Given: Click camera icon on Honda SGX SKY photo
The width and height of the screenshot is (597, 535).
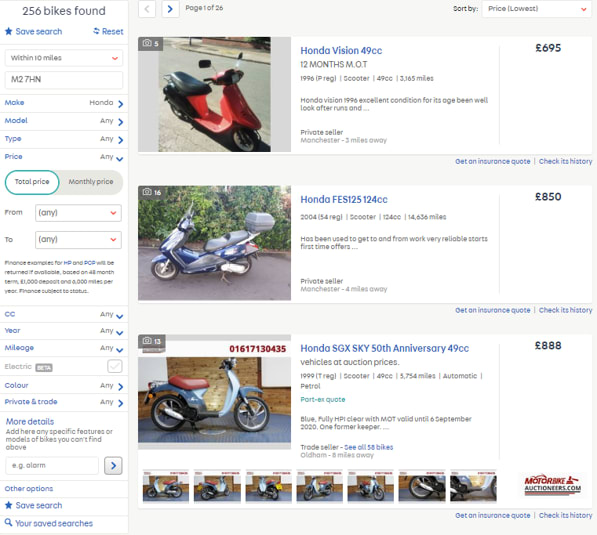Looking at the screenshot, I should [x=147, y=340].
